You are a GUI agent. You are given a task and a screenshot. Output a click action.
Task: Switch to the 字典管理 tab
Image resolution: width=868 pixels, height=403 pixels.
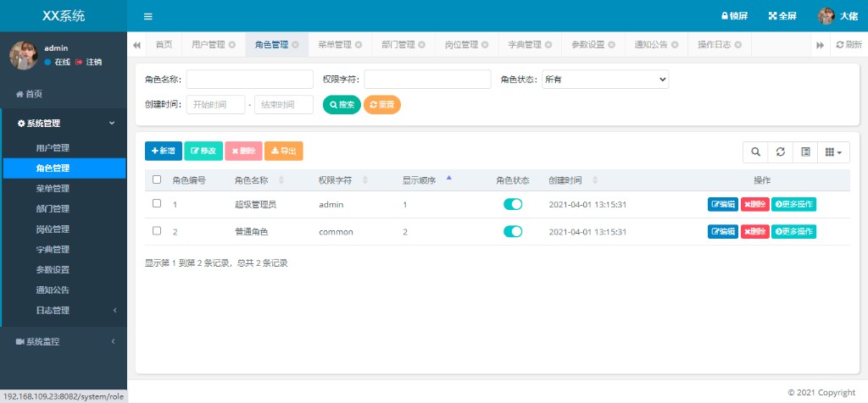[x=524, y=45]
